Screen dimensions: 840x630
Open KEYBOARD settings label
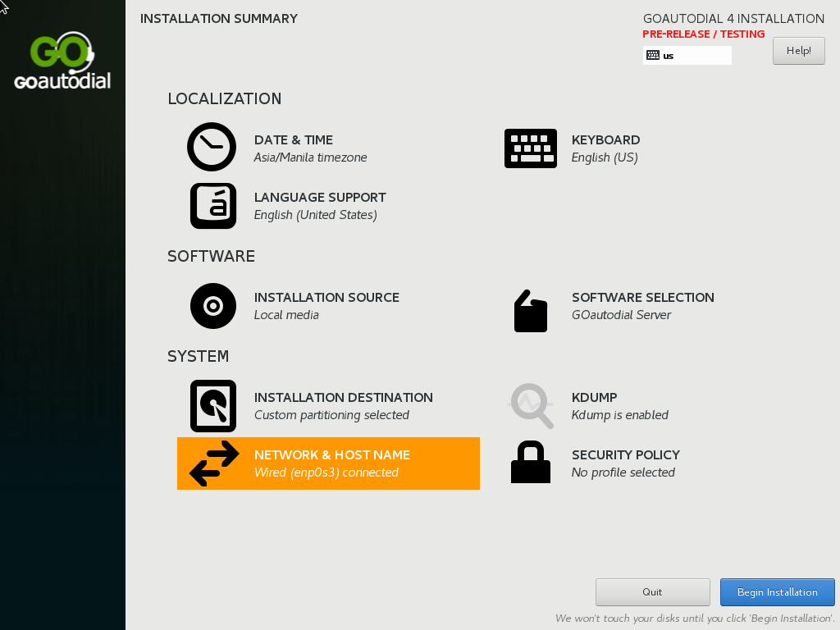[606, 139]
